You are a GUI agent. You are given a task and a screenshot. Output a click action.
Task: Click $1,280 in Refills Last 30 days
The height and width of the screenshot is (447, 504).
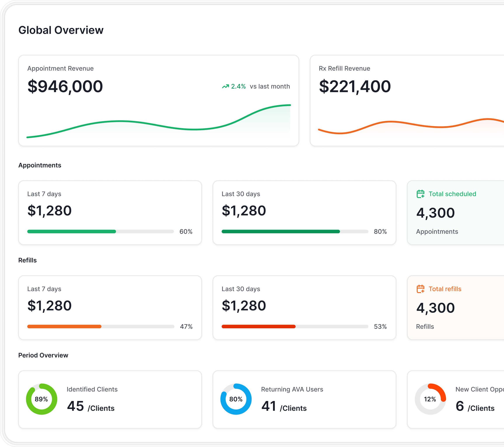[244, 306]
